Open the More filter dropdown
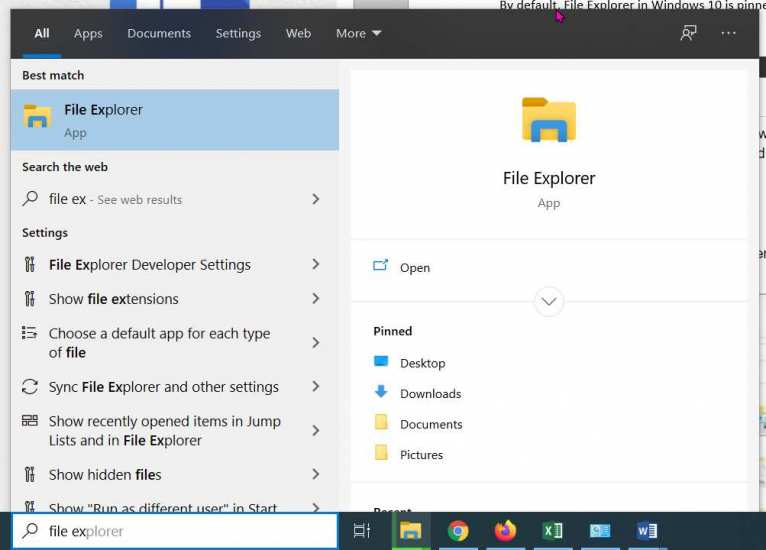 click(x=358, y=33)
